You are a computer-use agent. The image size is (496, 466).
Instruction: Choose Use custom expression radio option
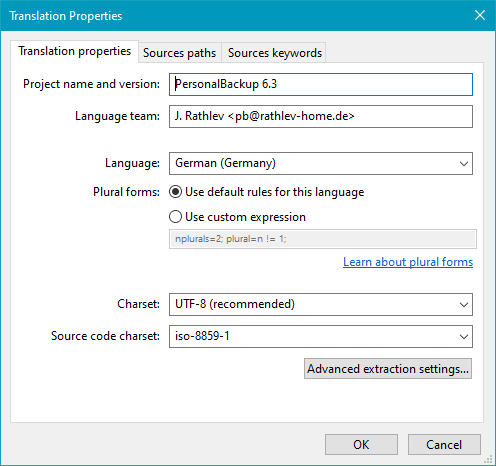click(237, 217)
